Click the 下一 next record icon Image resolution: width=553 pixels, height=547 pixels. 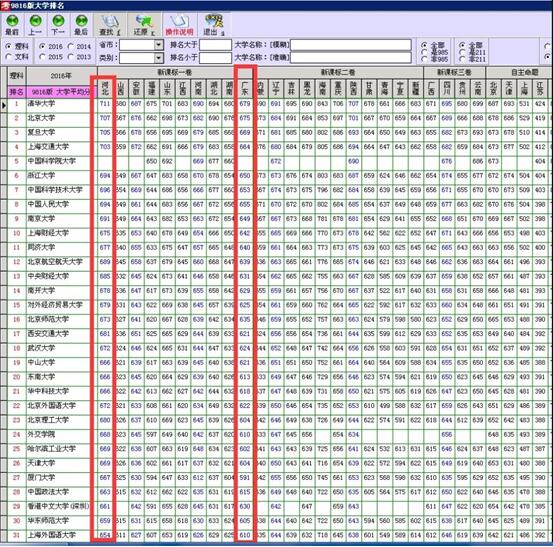pos(58,25)
